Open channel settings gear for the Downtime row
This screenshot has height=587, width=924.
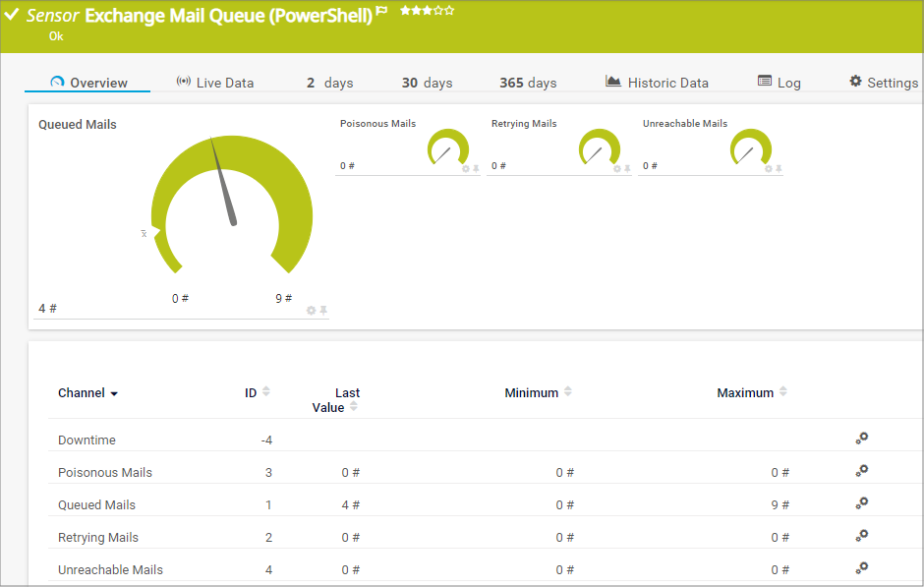[x=862, y=440]
